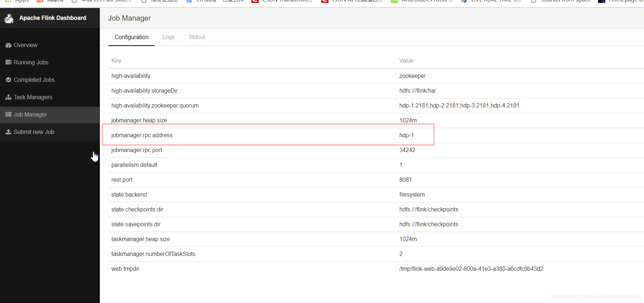644x303 pixels.
Task: Click the /tmp/flink-web tmpdir value
Action: [x=471, y=269]
